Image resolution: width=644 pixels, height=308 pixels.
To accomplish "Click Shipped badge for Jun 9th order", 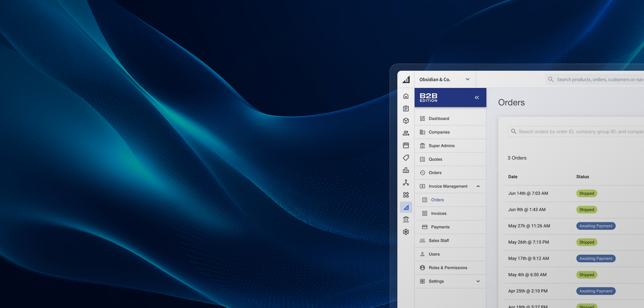I will tap(587, 210).
